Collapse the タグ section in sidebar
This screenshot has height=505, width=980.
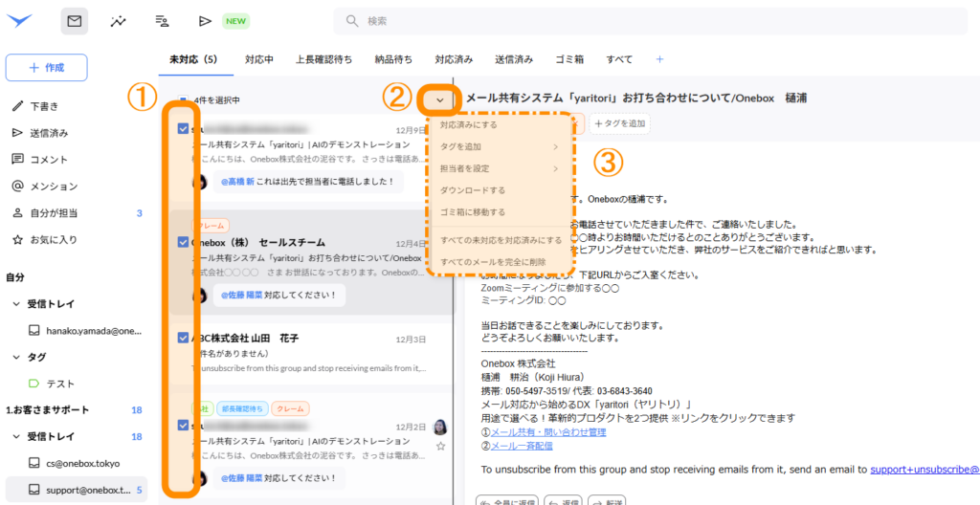click(x=17, y=357)
